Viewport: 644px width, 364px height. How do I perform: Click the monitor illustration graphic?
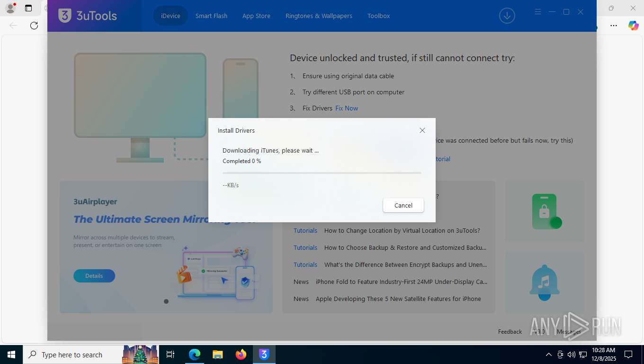pyautogui.click(x=140, y=107)
